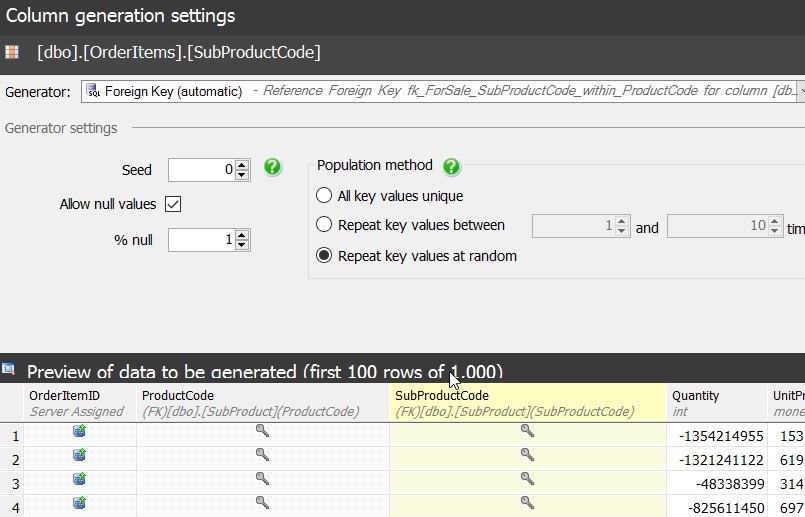Viewport: 805px width, 517px height.
Task: Open the Generator dropdown list
Action: pos(800,91)
